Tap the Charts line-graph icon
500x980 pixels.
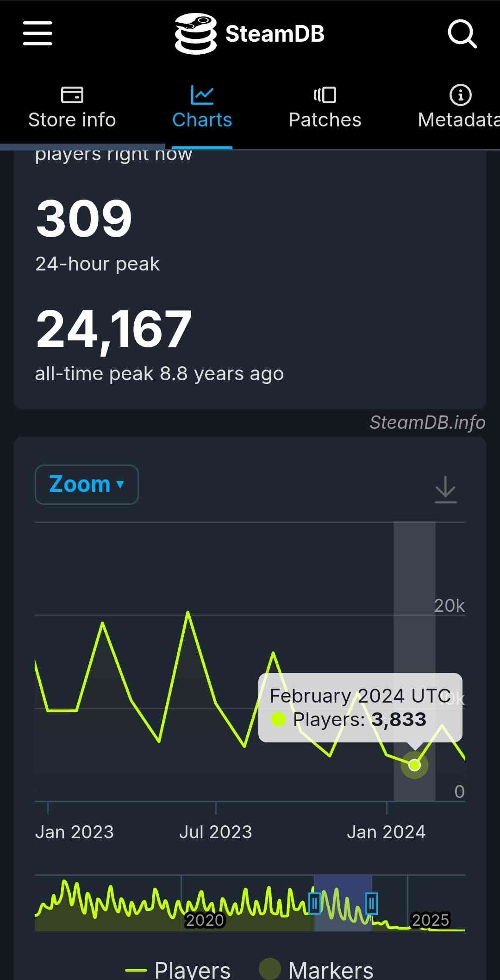[x=202, y=95]
